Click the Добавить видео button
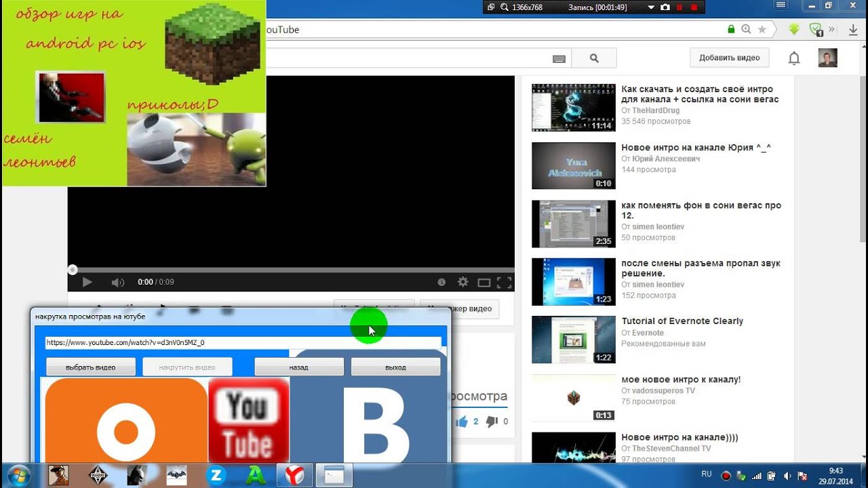Viewport: 868px width, 488px height. [x=730, y=58]
